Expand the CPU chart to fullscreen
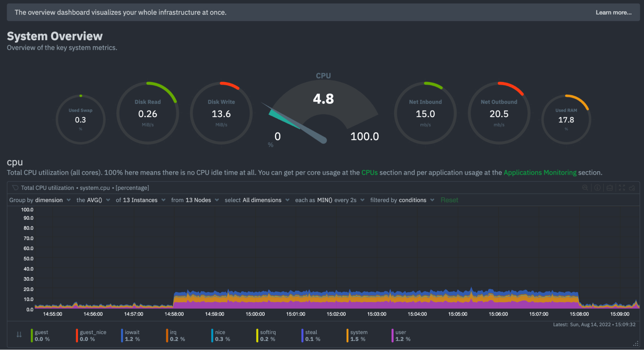 click(x=622, y=188)
